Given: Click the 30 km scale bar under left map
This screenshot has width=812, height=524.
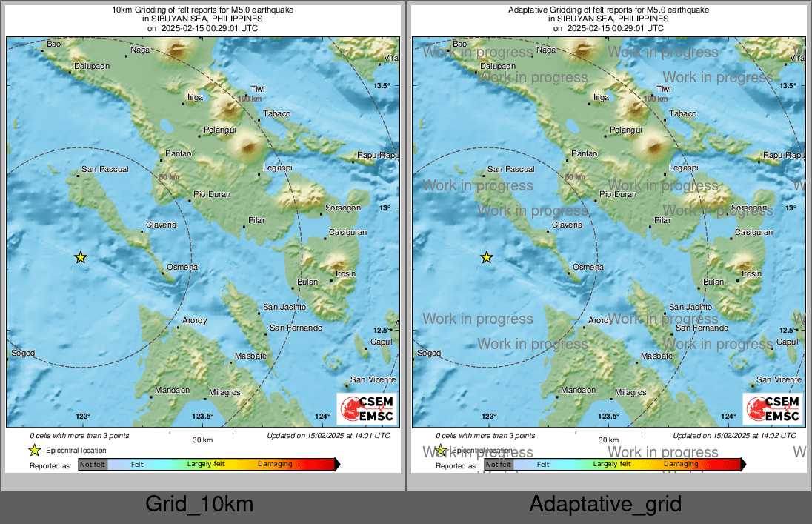Looking at the screenshot, I should point(202,432).
